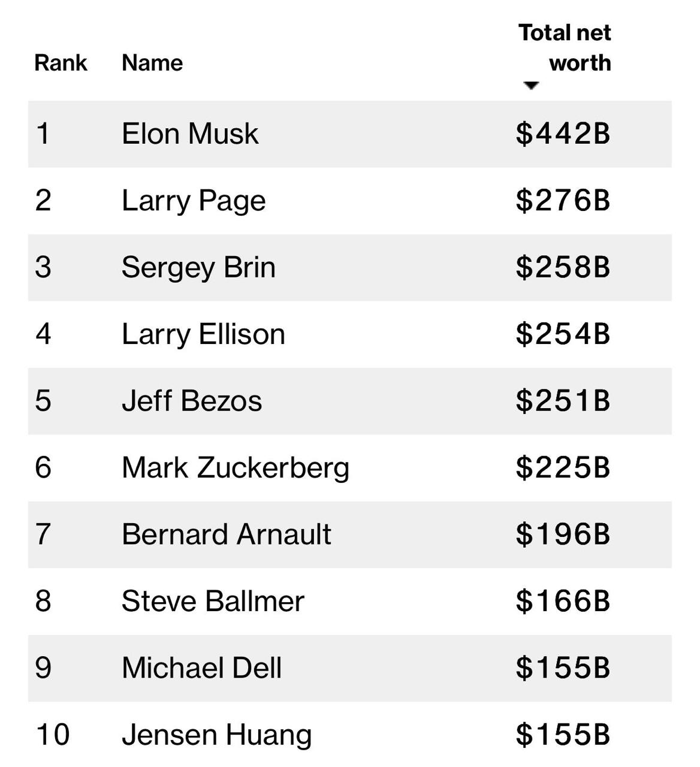This screenshot has height=767, width=700.
Task: Click the Rank column header
Action: pyautogui.click(x=61, y=63)
